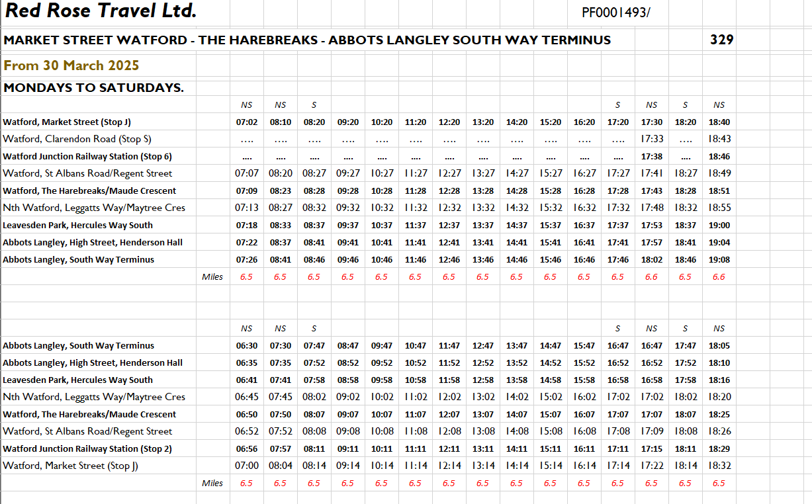Select 12:14 in the Market Street (Stop J) row
Image resolution: width=812 pixels, height=504 pixels.
[449, 466]
